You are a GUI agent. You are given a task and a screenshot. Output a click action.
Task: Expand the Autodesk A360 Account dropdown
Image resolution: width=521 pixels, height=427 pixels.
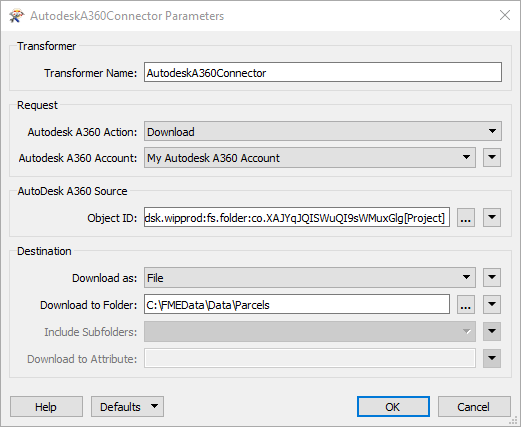click(x=310, y=158)
